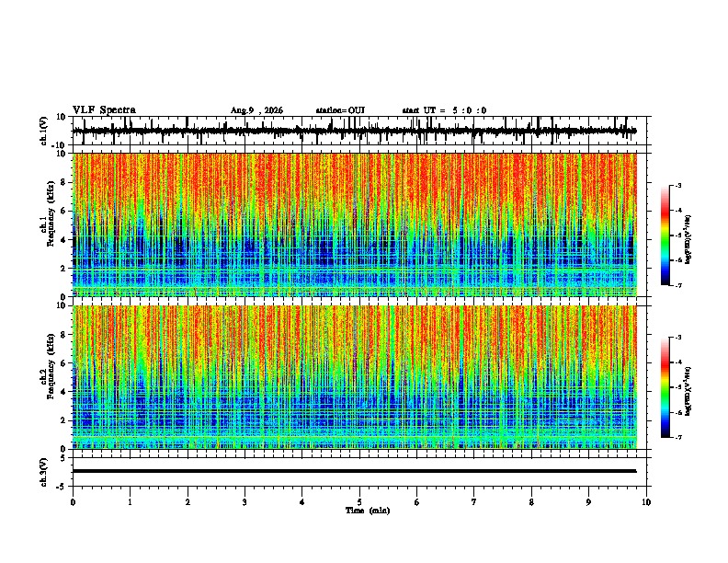Click the flat ch.3 voltage trace line
Screen dimensions: 728x563
click(354, 471)
